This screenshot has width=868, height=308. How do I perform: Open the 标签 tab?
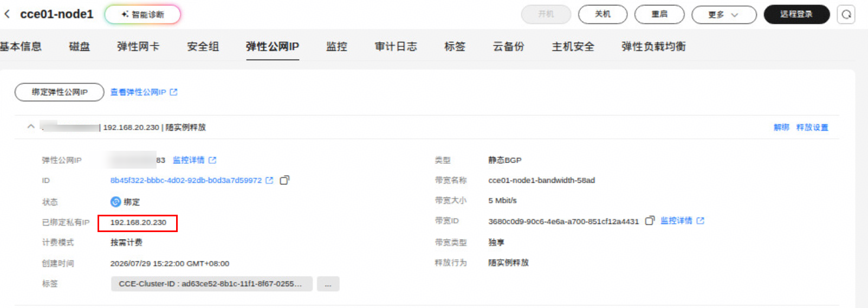tap(455, 47)
